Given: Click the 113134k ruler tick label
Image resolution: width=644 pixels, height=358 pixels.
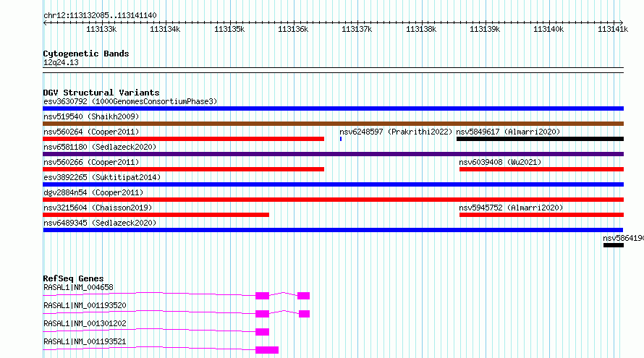Looking at the screenshot, I should [165, 29].
